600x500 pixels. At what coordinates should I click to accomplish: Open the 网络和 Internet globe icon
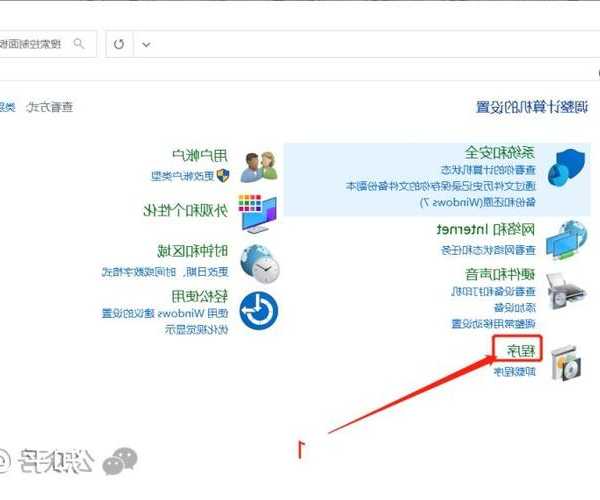(x=566, y=240)
